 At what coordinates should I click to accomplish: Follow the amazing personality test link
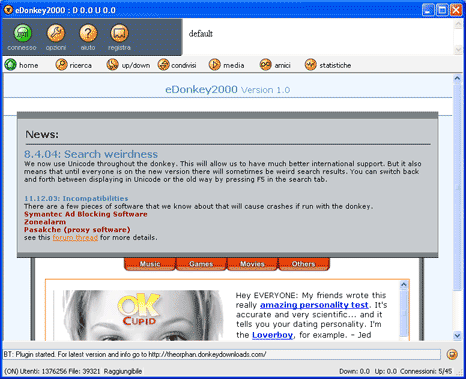pos(314,305)
